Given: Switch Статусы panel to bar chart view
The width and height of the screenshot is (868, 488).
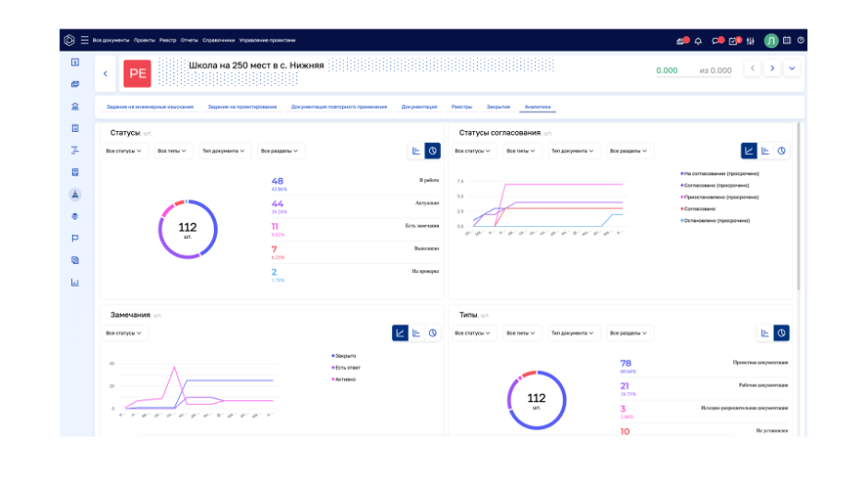Looking at the screenshot, I should (x=416, y=150).
